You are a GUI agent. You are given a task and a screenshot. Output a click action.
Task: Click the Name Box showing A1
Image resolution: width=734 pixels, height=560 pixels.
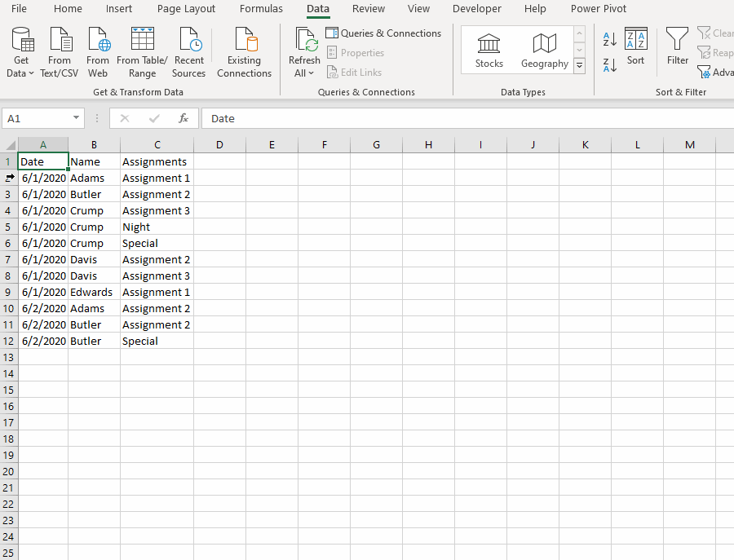[37, 118]
